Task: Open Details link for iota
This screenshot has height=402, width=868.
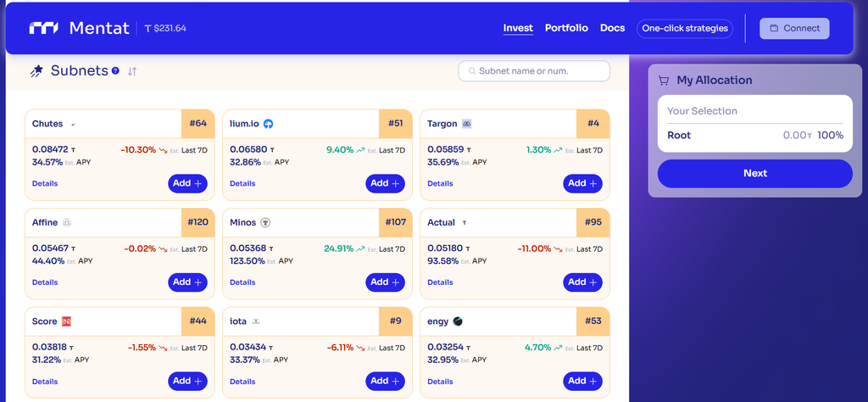Action: point(242,382)
